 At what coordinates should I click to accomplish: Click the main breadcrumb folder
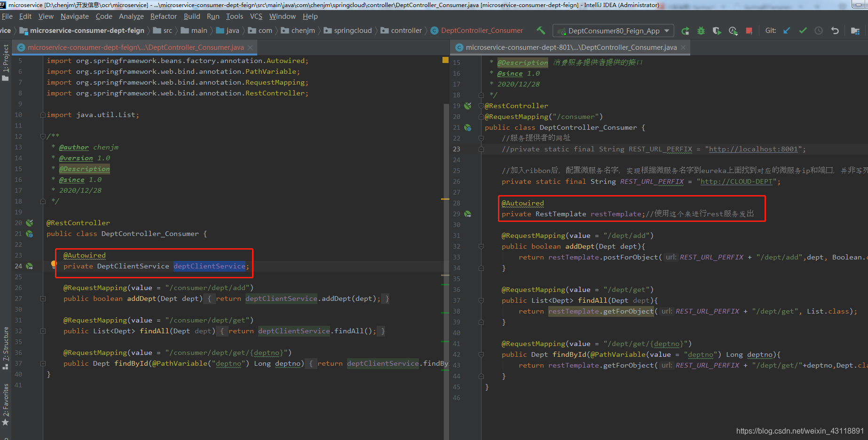tap(194, 31)
